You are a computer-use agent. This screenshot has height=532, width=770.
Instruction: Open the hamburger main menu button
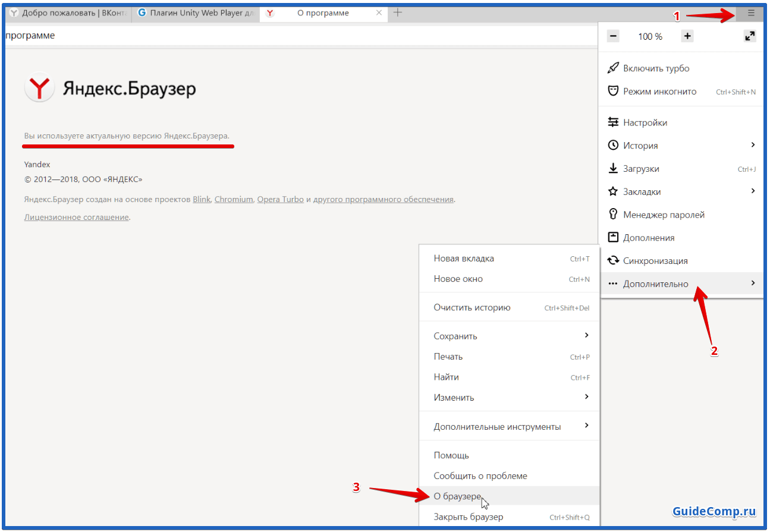click(x=751, y=12)
